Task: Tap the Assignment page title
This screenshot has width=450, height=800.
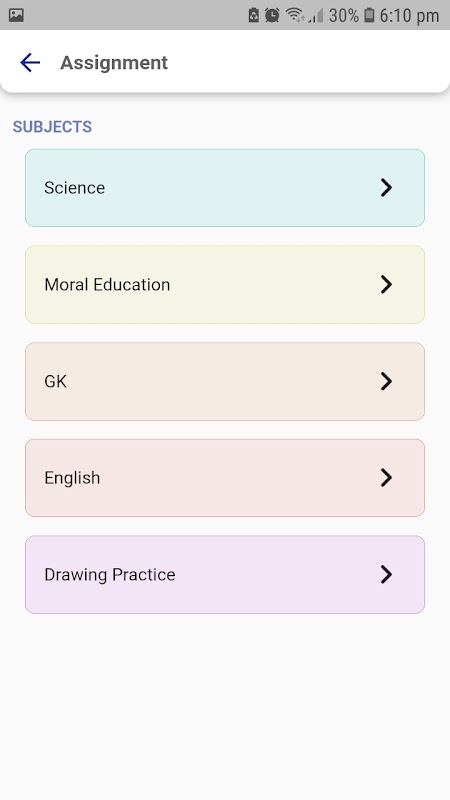Action: coord(114,63)
